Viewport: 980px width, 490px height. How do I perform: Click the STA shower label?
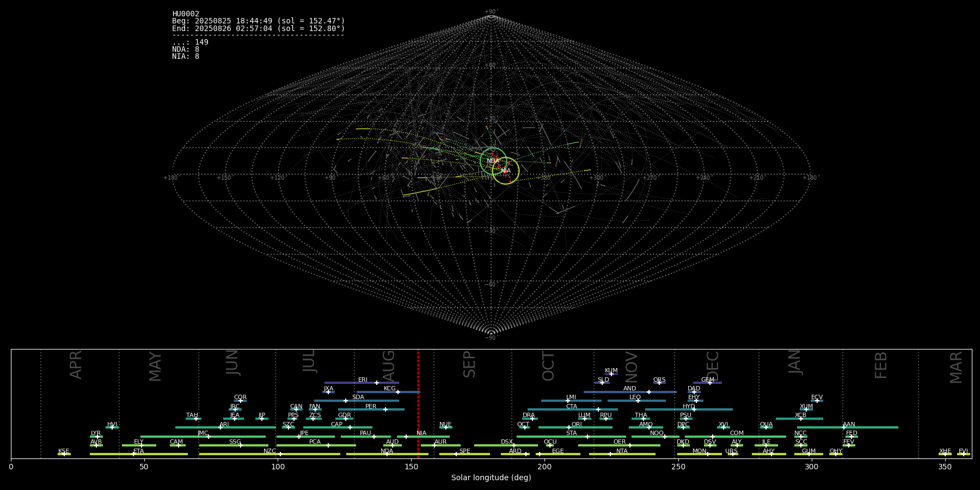(x=571, y=433)
